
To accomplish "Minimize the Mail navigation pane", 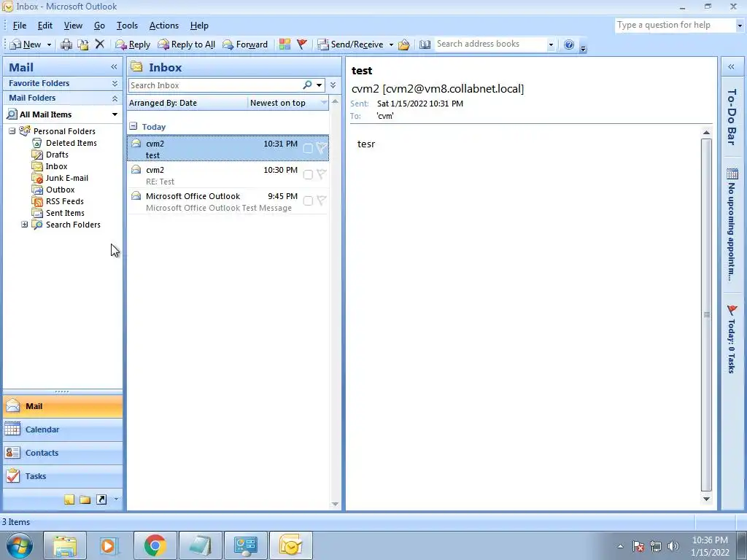I will point(114,67).
